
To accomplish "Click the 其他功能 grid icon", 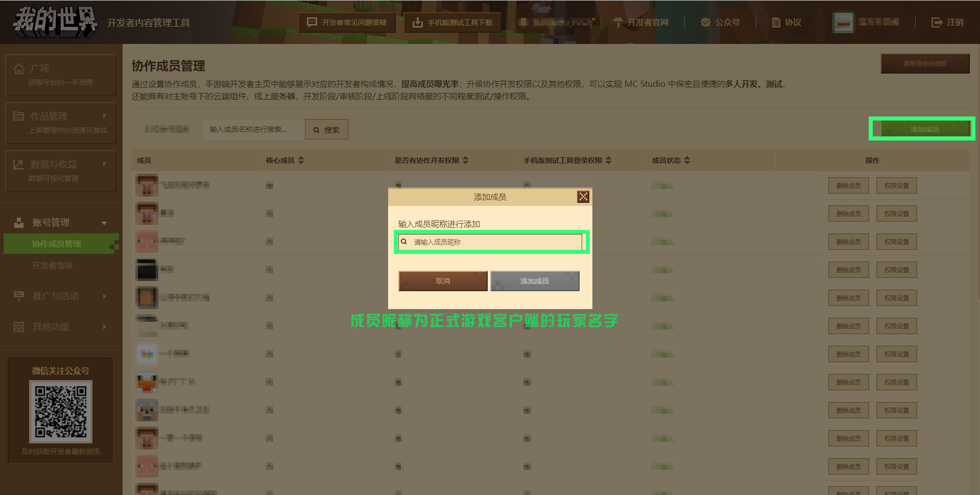I will coord(19,327).
